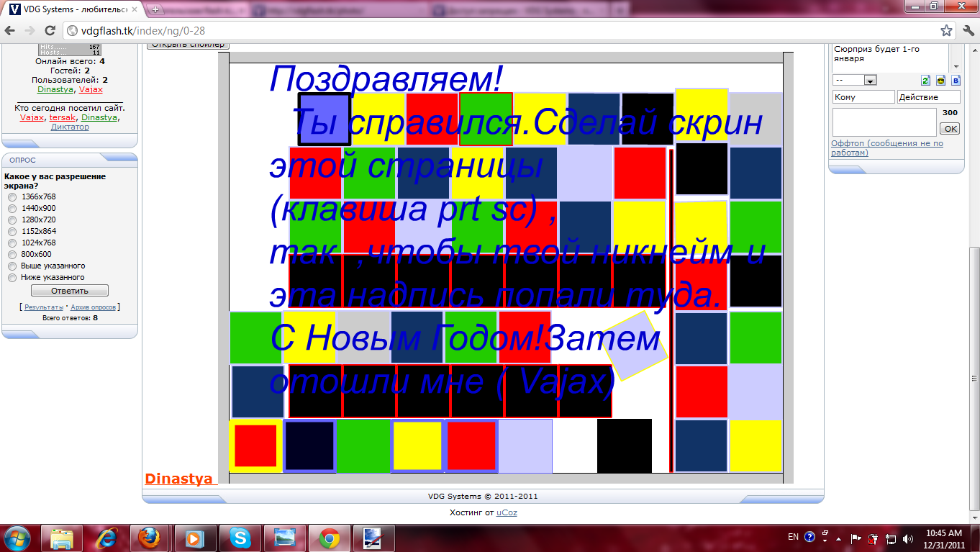Click the blue highlighted square behind 'Ты'
Image resolution: width=980 pixels, height=552 pixels.
(x=324, y=119)
